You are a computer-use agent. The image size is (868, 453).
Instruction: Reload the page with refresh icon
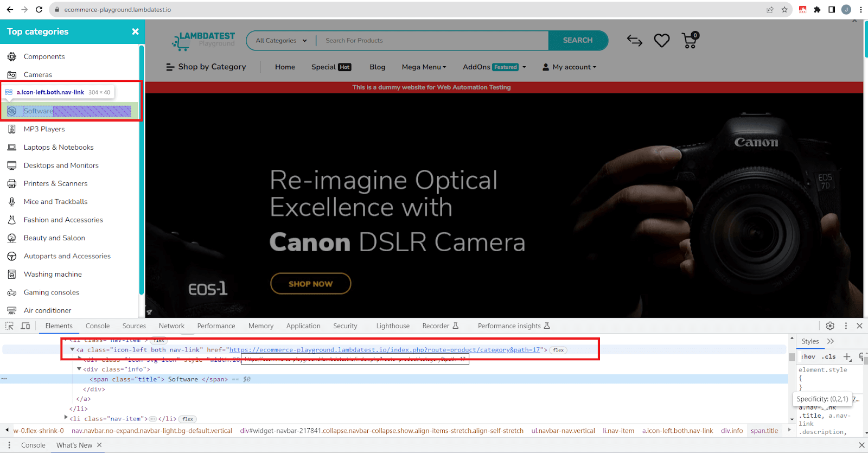coord(39,10)
